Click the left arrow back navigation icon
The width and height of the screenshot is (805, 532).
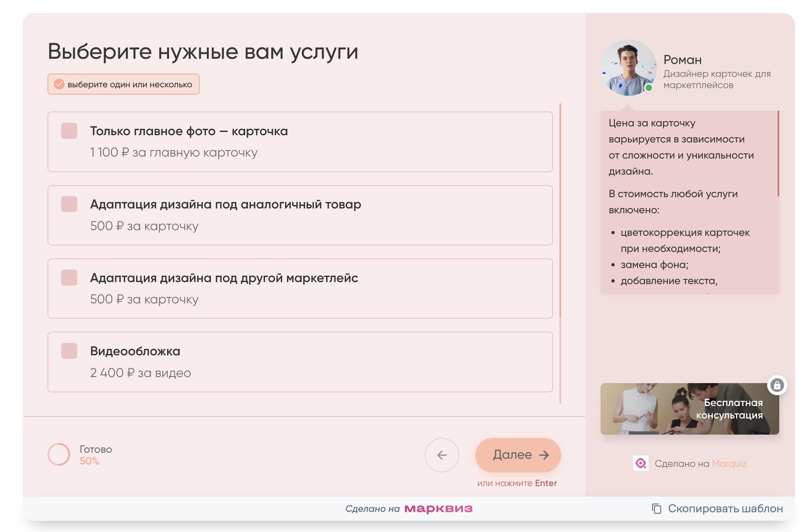[x=442, y=455]
